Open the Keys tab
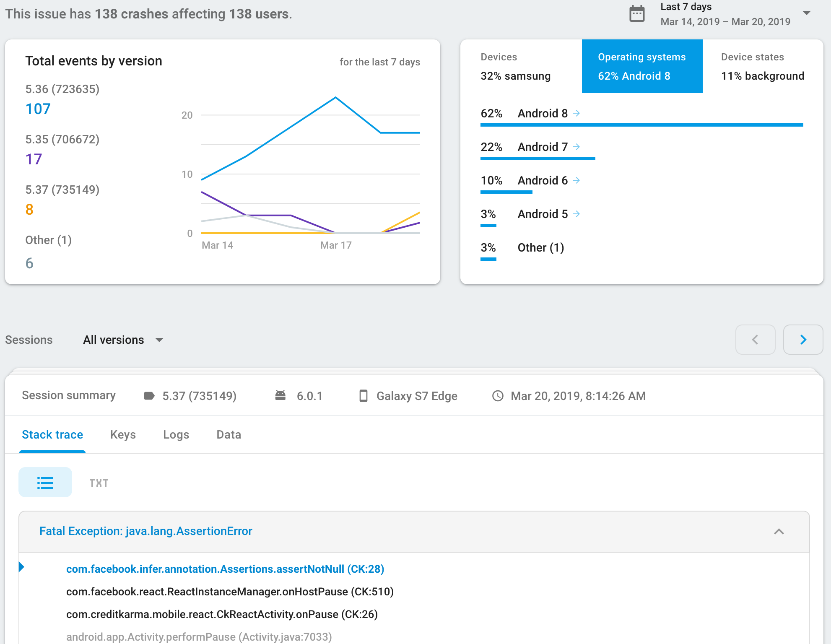The height and width of the screenshot is (644, 831). (x=123, y=435)
